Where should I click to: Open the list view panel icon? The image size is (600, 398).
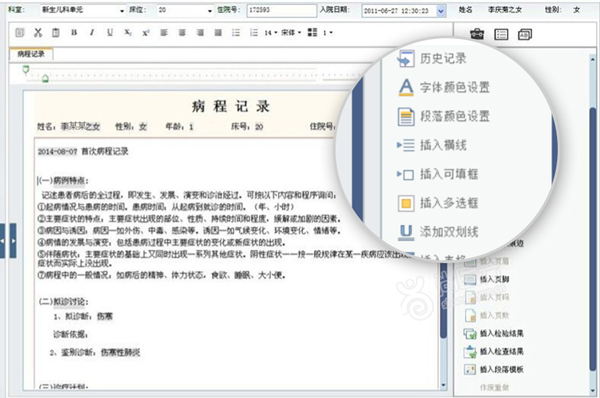(501, 34)
